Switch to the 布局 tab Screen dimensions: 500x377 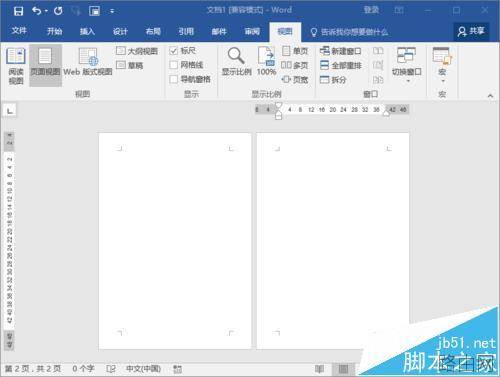pyautogui.click(x=153, y=31)
